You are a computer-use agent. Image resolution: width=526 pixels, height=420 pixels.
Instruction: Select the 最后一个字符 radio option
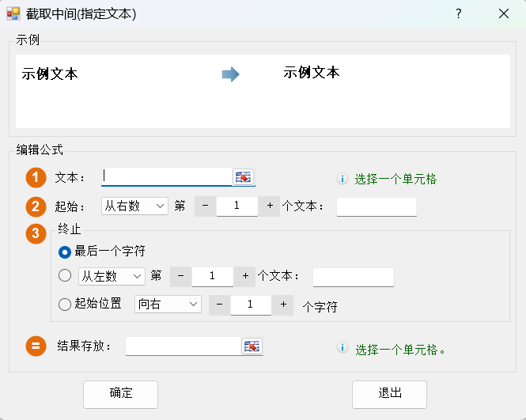pyautogui.click(x=65, y=252)
